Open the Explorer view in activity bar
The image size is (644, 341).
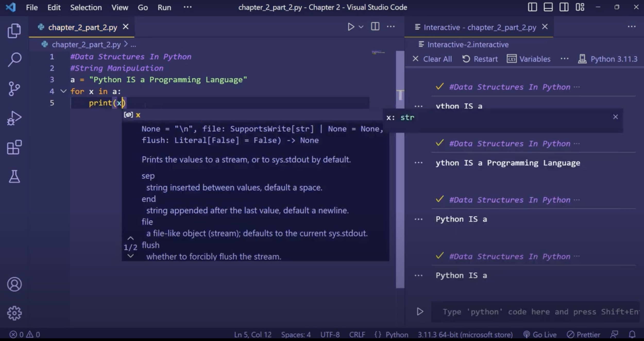tap(14, 31)
